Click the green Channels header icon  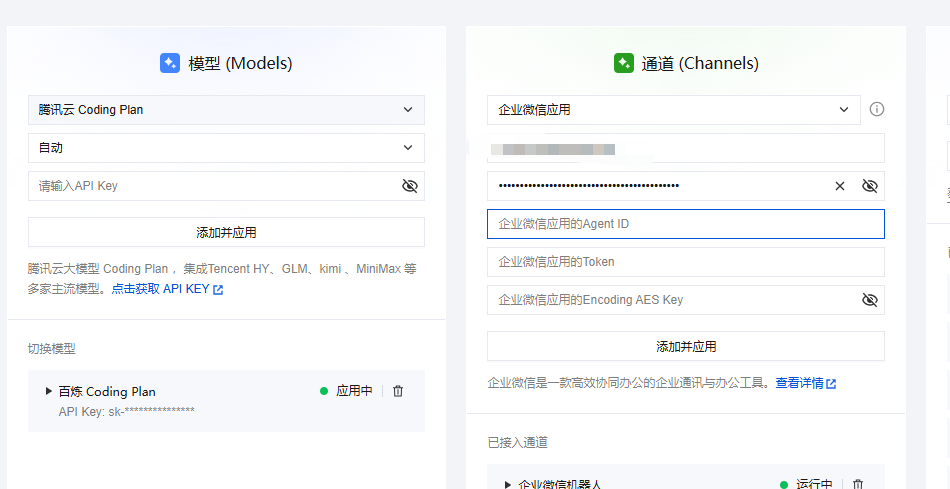click(x=623, y=63)
